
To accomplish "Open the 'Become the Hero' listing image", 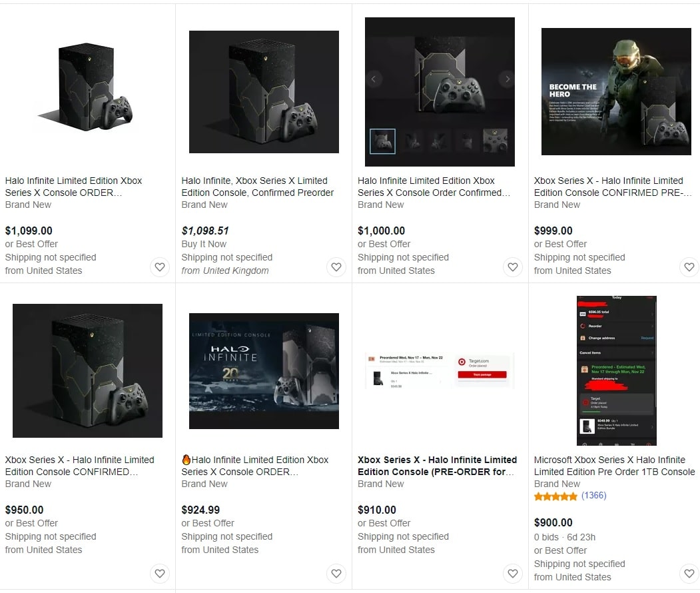I will [616, 91].
